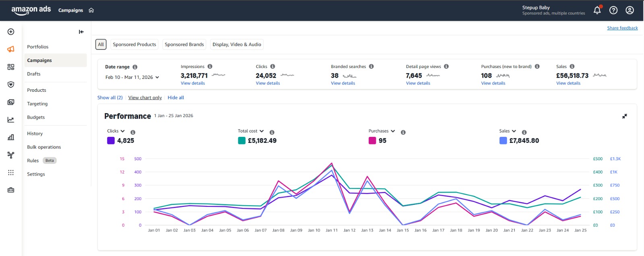
Task: Click the Share feedback link
Action: pos(622,28)
